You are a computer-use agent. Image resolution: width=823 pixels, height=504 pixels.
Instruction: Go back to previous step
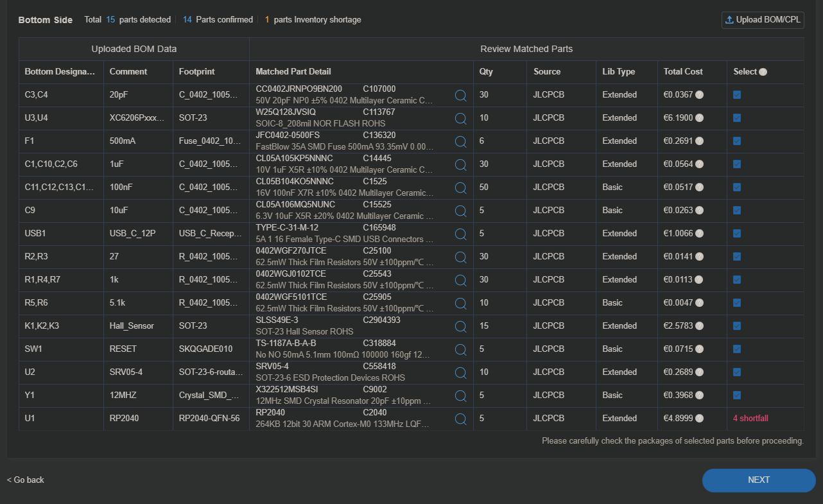pos(26,480)
